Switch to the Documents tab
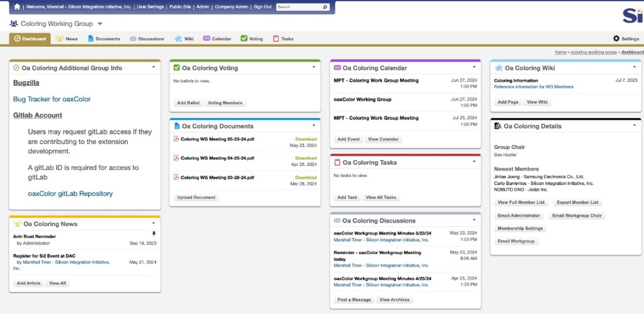The image size is (644, 314). (104, 39)
